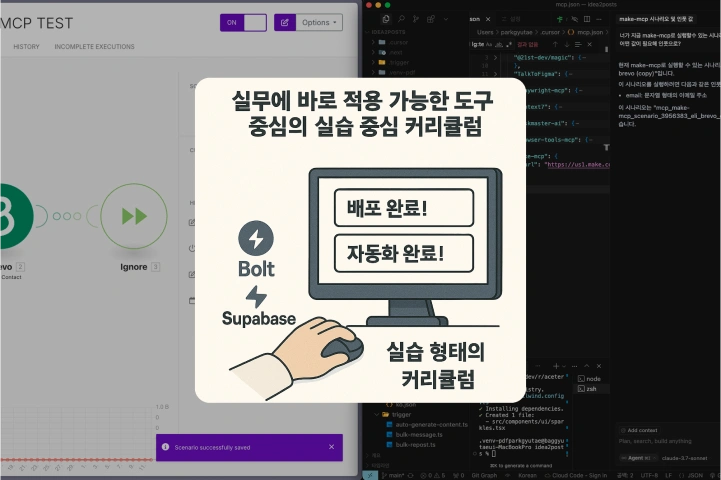Open Search view in Cursor activity bar
This screenshot has height=480, width=721.
401,19
